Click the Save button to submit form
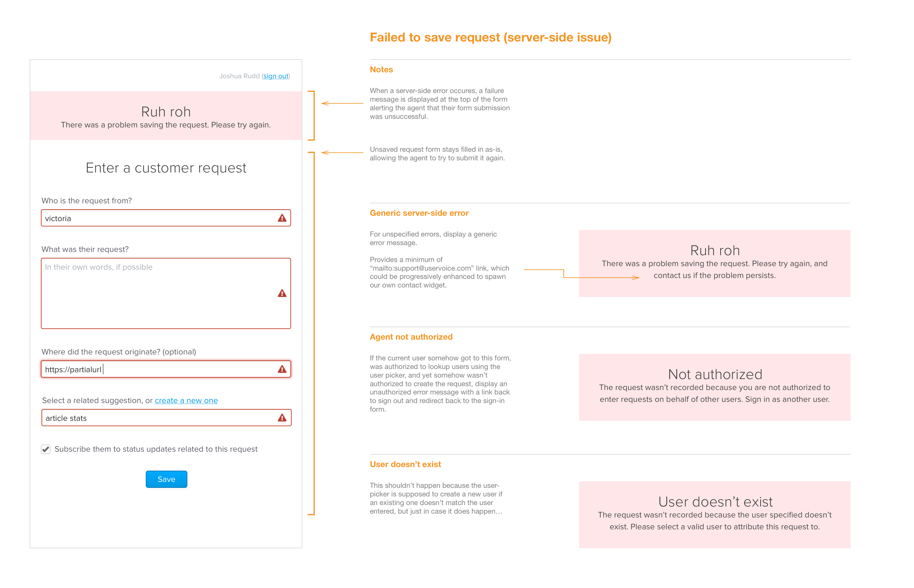 click(x=167, y=479)
